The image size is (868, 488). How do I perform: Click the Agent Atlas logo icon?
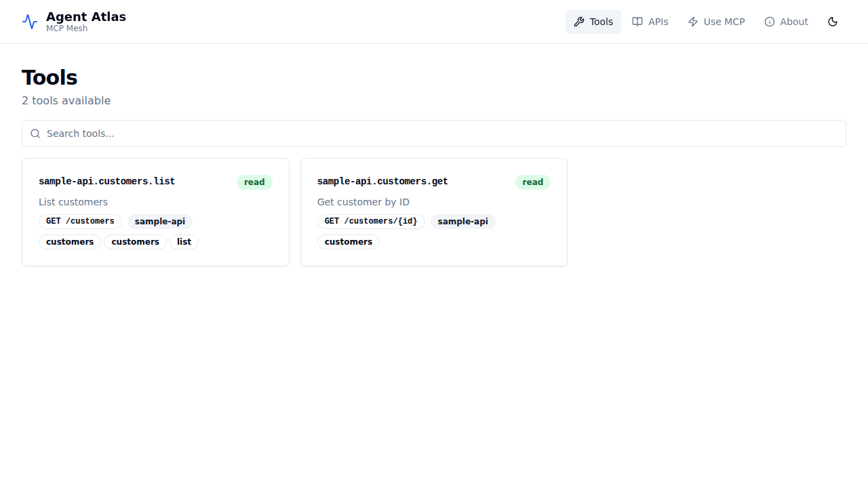(x=29, y=21)
